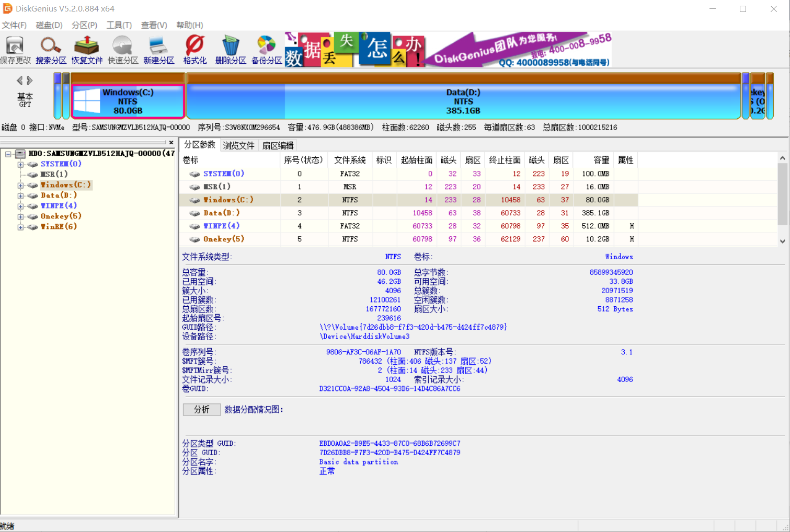The width and height of the screenshot is (790, 532).
Task: Click the partition table scrollbar up arrow
Action: (x=783, y=157)
